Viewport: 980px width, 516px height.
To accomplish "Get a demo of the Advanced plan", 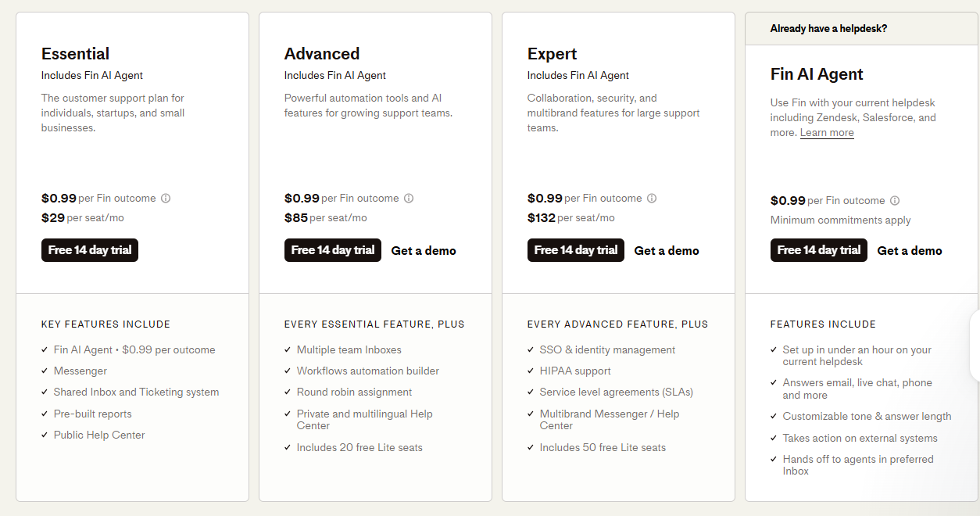I will pyautogui.click(x=424, y=251).
